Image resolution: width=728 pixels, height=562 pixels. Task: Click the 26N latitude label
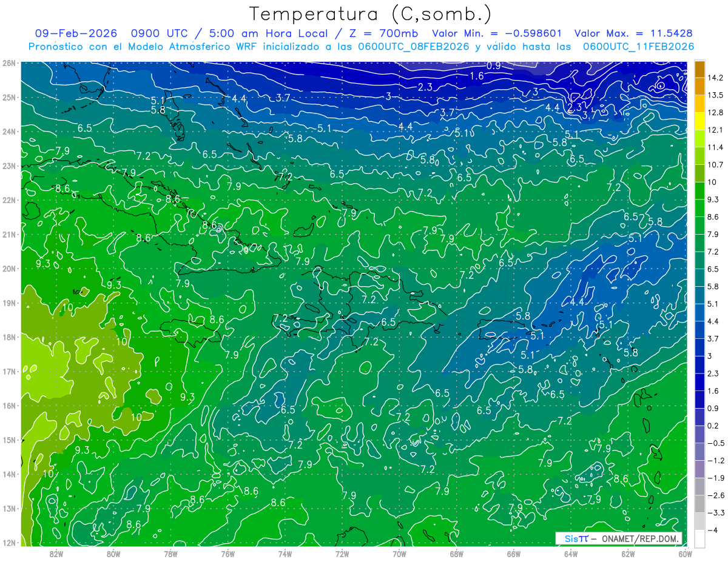tap(9, 63)
